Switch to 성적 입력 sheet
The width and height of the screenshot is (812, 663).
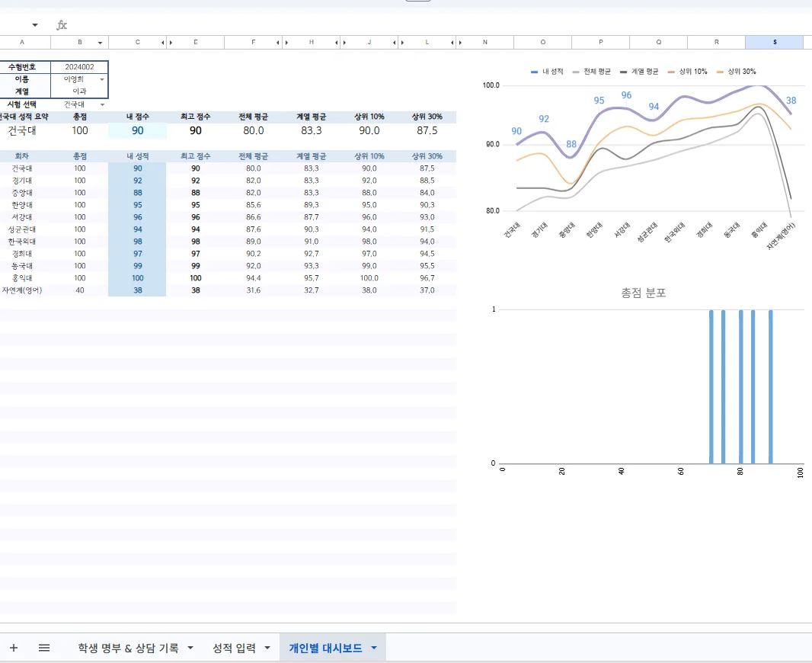click(234, 648)
